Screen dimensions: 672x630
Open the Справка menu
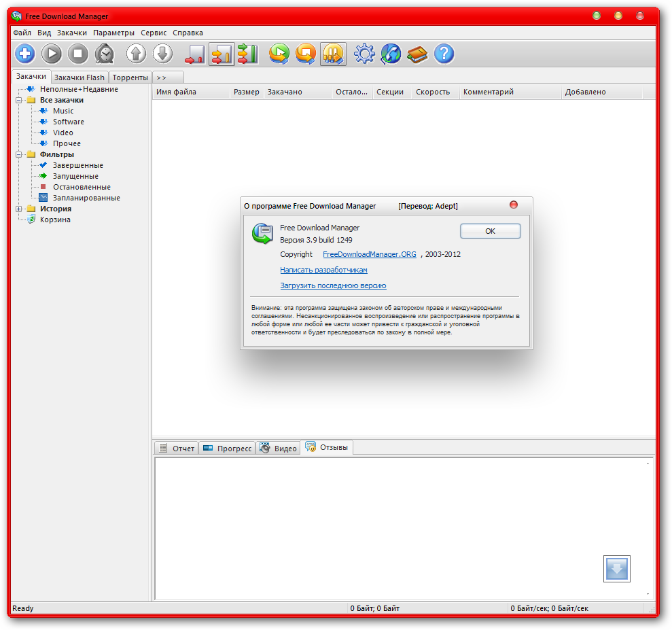coord(188,33)
